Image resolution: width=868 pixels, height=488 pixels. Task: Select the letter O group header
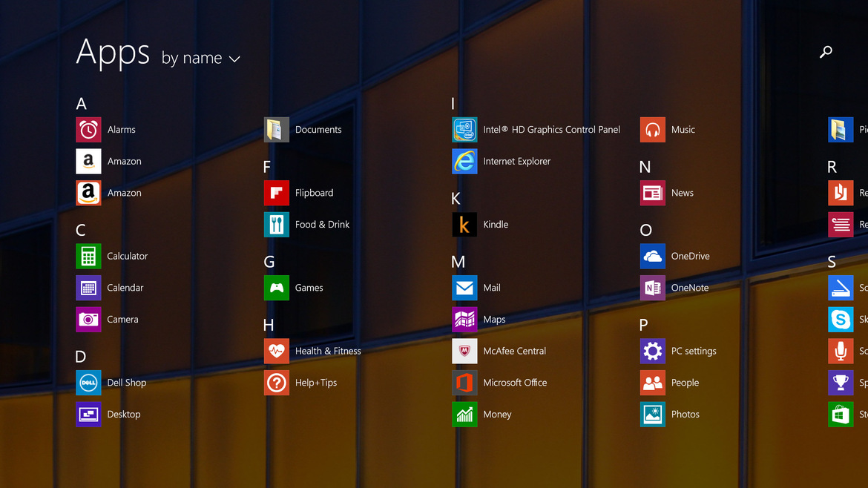point(646,230)
